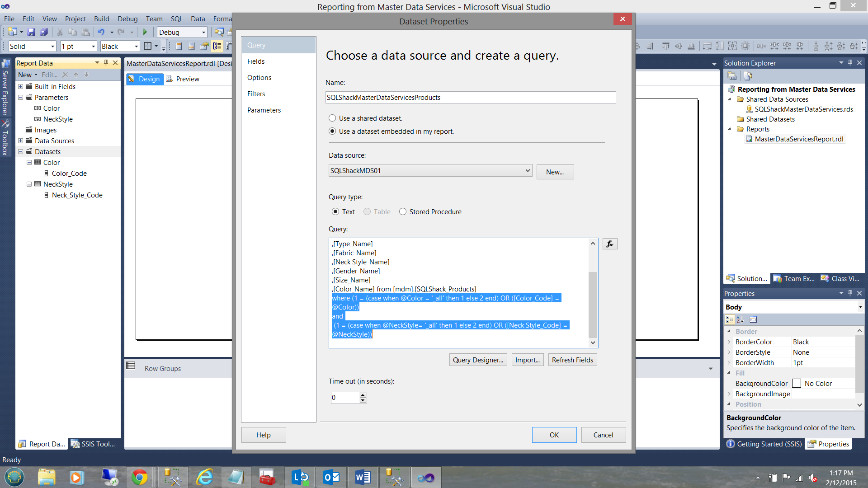
Task: Select the Text query type
Action: coord(335,212)
